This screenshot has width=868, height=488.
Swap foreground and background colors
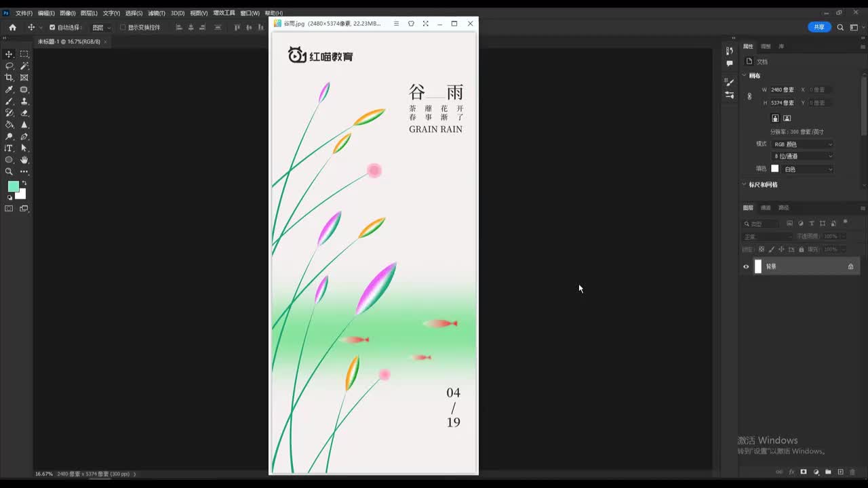tap(24, 183)
